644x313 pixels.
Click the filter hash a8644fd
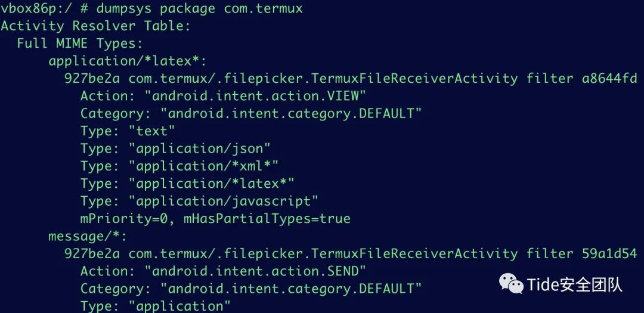coord(609,78)
